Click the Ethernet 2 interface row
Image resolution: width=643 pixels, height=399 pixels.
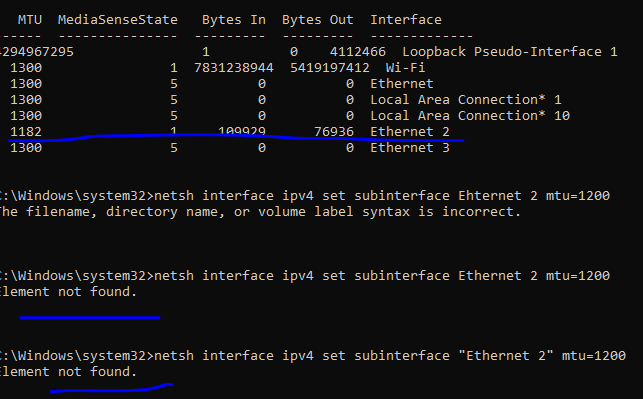(x=230, y=132)
